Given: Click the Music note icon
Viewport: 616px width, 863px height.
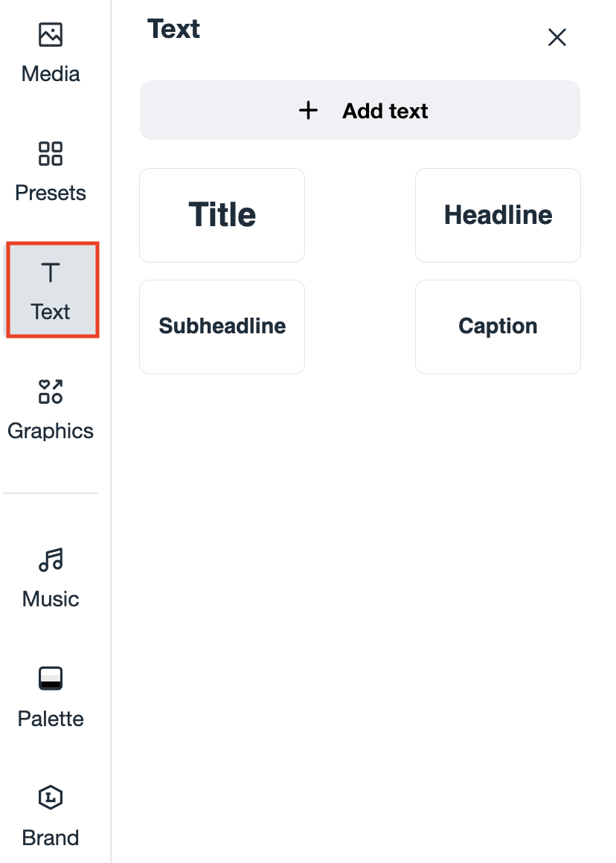Looking at the screenshot, I should [x=51, y=559].
